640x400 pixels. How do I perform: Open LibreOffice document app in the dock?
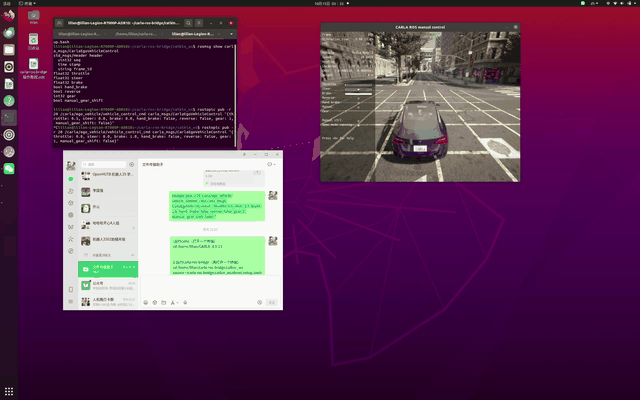pyautogui.click(x=9, y=84)
